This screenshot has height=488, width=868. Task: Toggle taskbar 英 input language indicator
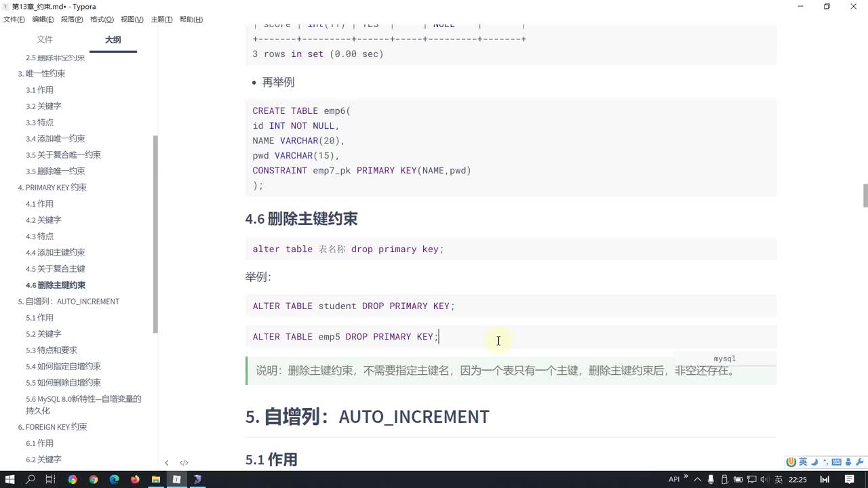(778, 479)
